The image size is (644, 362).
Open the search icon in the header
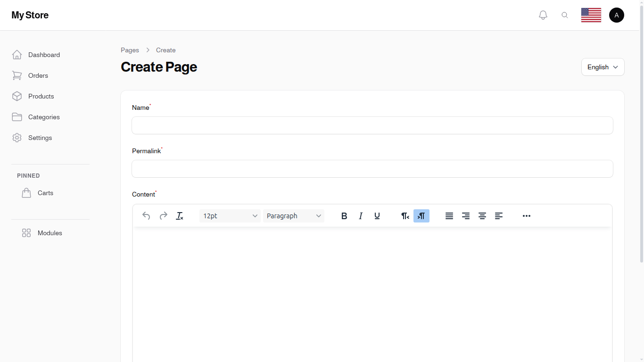[565, 15]
